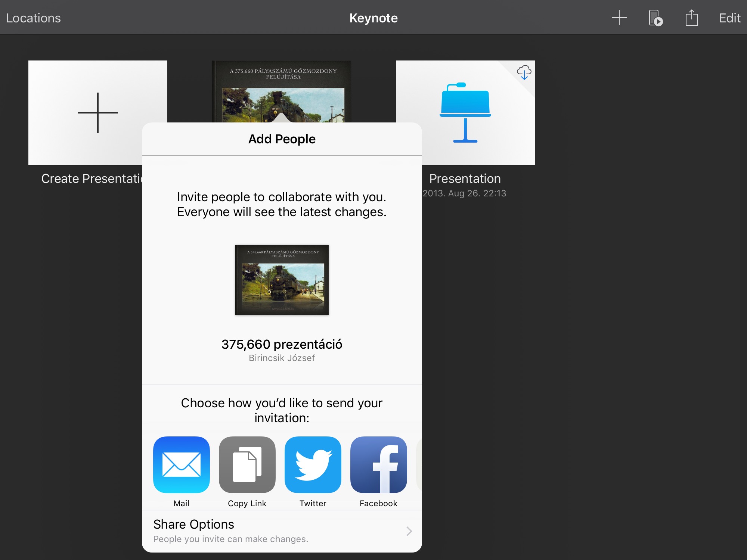
Task: Tap the Keynote title in the toolbar
Action: coord(373,18)
